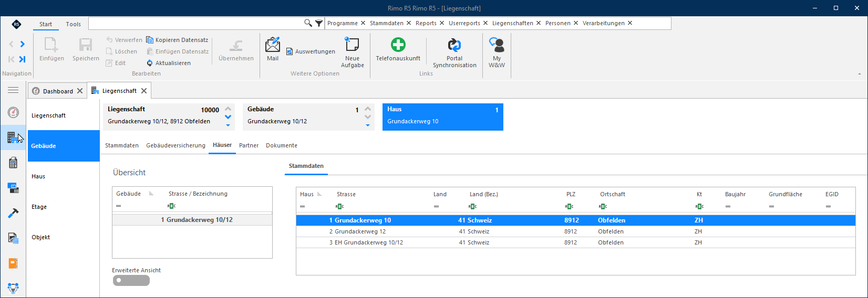Screen dimensions: 868x298
Task: Click the Speichern disk icon
Action: (x=86, y=45)
